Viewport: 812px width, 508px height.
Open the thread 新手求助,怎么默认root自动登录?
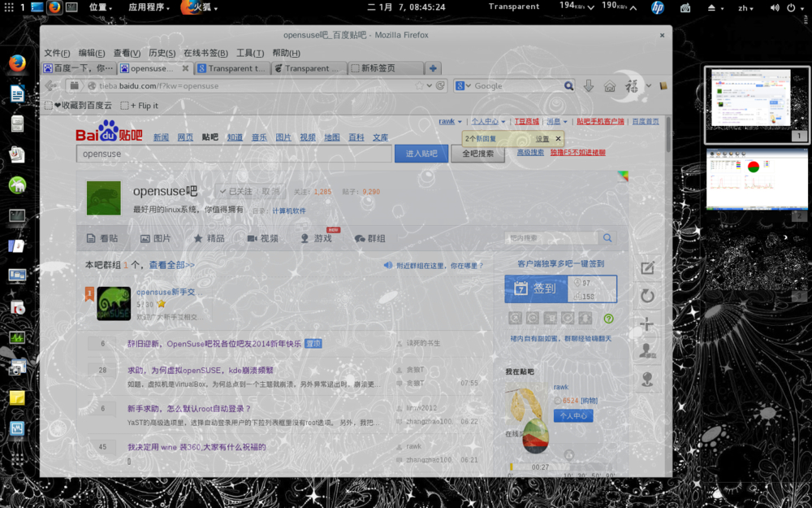pyautogui.click(x=189, y=409)
